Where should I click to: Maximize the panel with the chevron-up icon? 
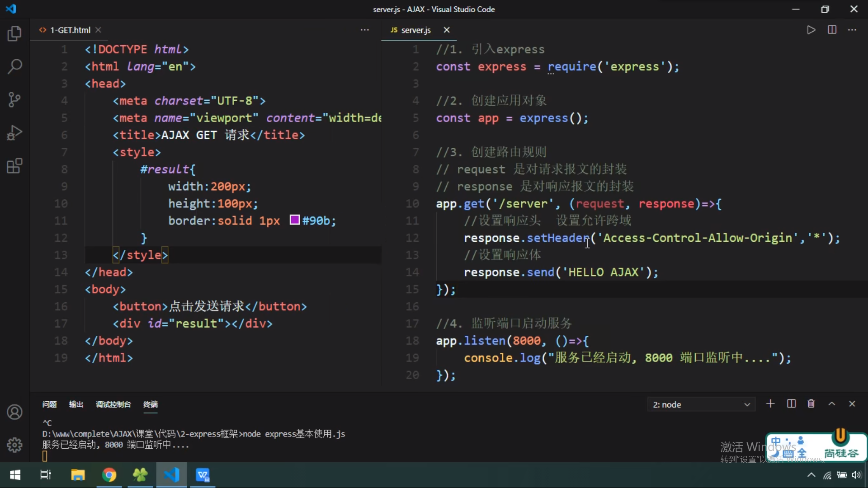click(x=832, y=404)
